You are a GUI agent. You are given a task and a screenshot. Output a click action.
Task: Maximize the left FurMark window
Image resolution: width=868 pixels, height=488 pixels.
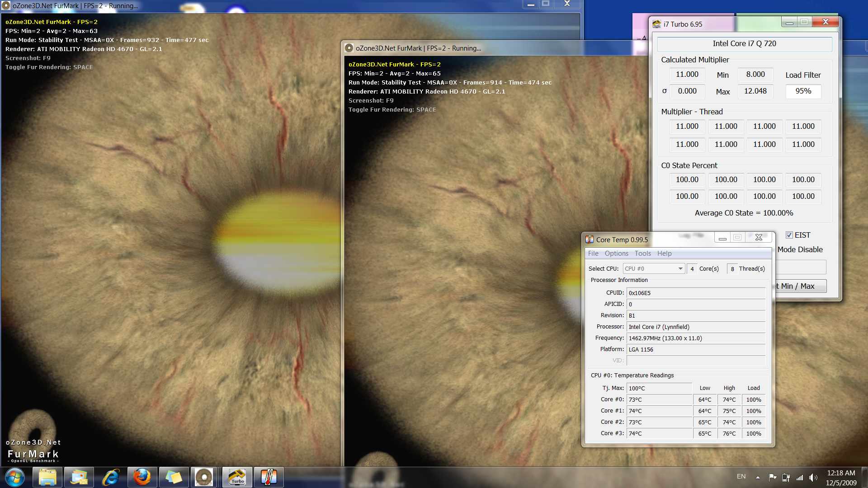pos(546,4)
